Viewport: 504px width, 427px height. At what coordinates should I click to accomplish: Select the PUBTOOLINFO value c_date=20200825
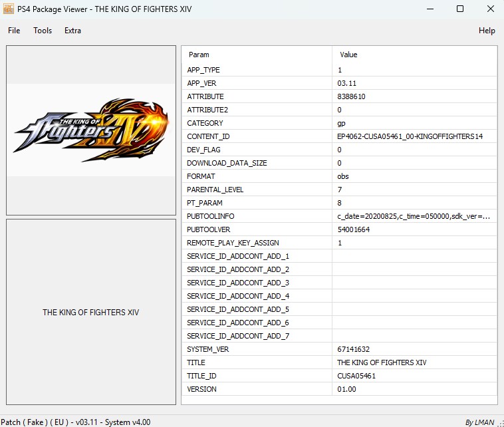414,216
